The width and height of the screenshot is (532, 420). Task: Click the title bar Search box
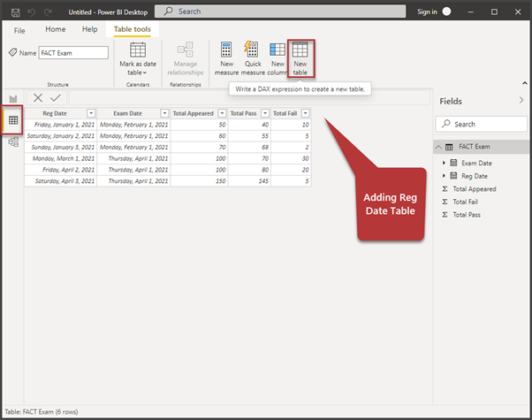pyautogui.click(x=280, y=11)
